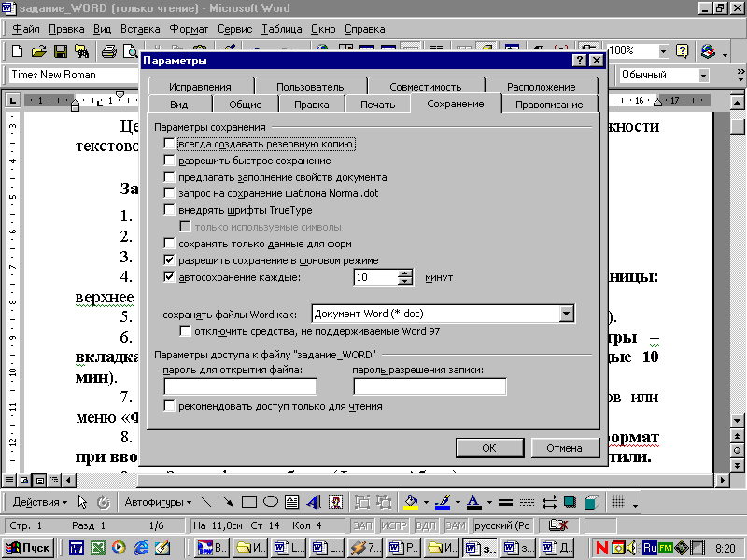Create a new blank document
The width and height of the screenshot is (747, 560).
(x=17, y=51)
